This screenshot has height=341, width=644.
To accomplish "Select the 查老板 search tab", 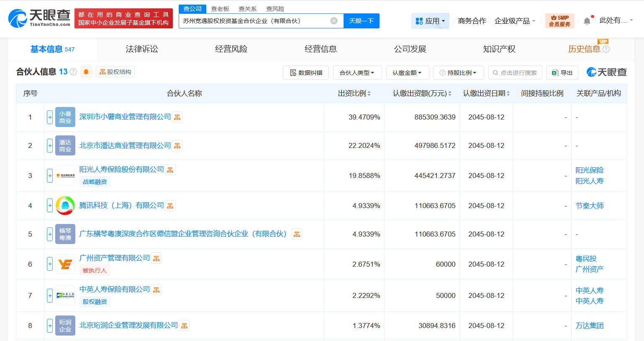I will 219,8.
